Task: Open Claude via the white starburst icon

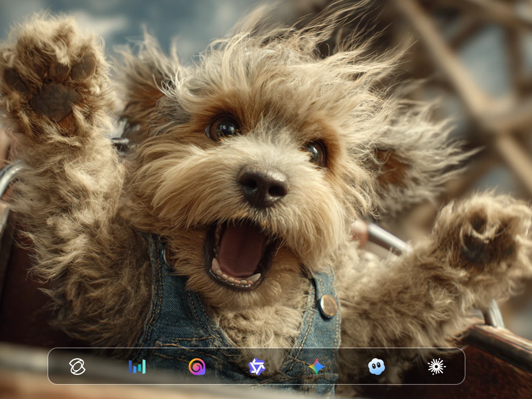Action: click(x=436, y=367)
